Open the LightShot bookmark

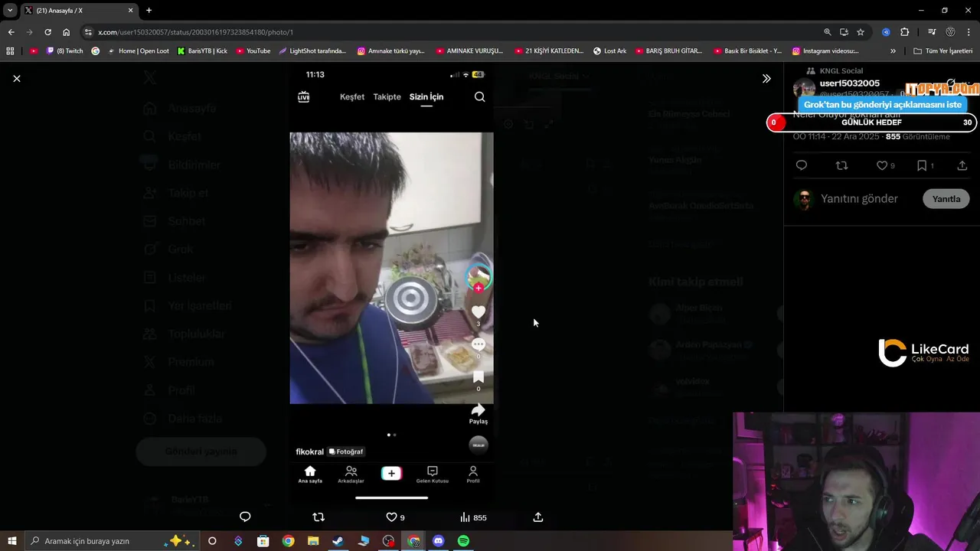312,51
